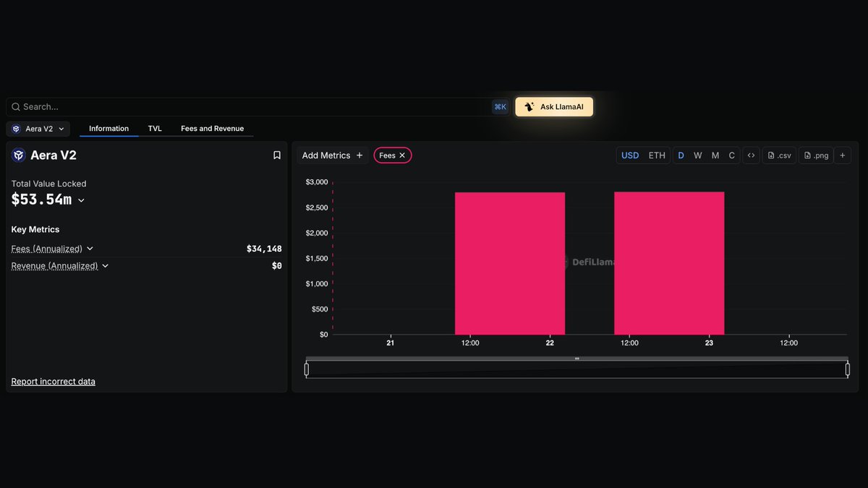Click the plus icon in chart toolbar
This screenshot has height=488, width=868.
click(x=842, y=155)
